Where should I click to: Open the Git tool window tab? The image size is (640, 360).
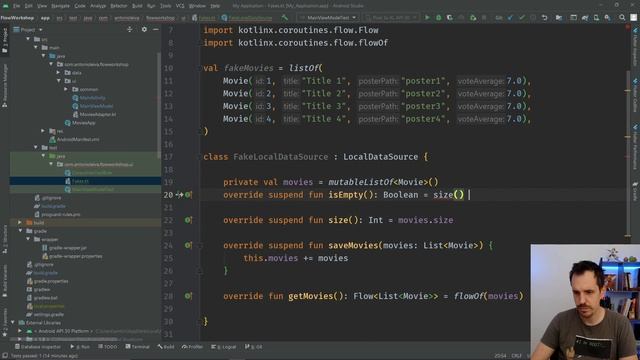pyautogui.click(x=253, y=347)
